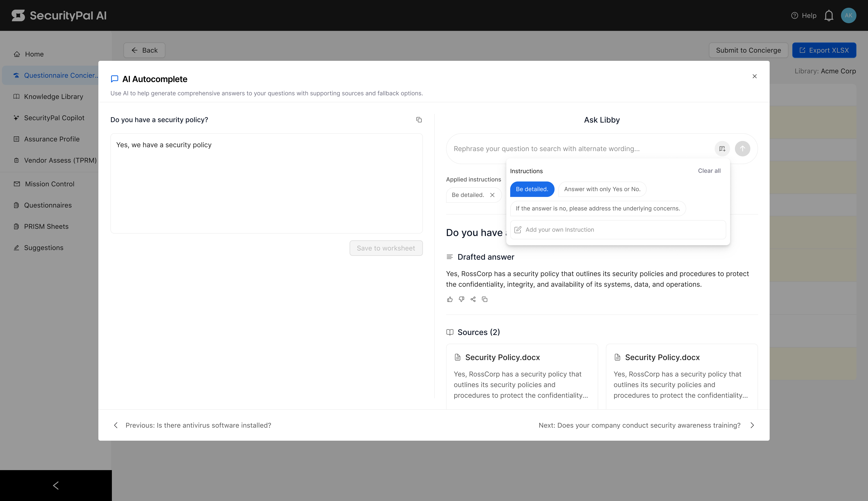Viewport: 868px width, 501px height.
Task: Copy the drafted answer with copy icon
Action: tap(485, 299)
